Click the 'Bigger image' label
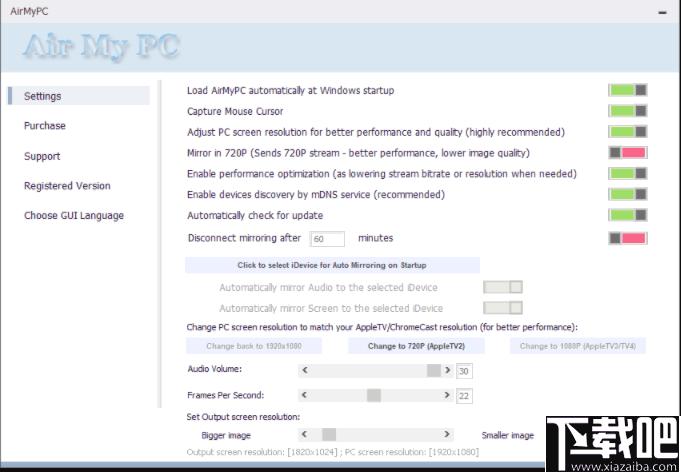The width and height of the screenshot is (681, 472). click(226, 435)
